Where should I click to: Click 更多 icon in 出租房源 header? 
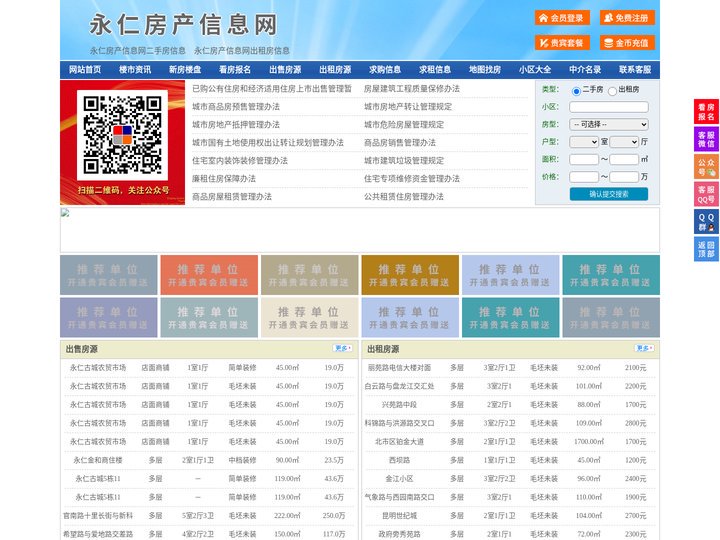click(644, 349)
